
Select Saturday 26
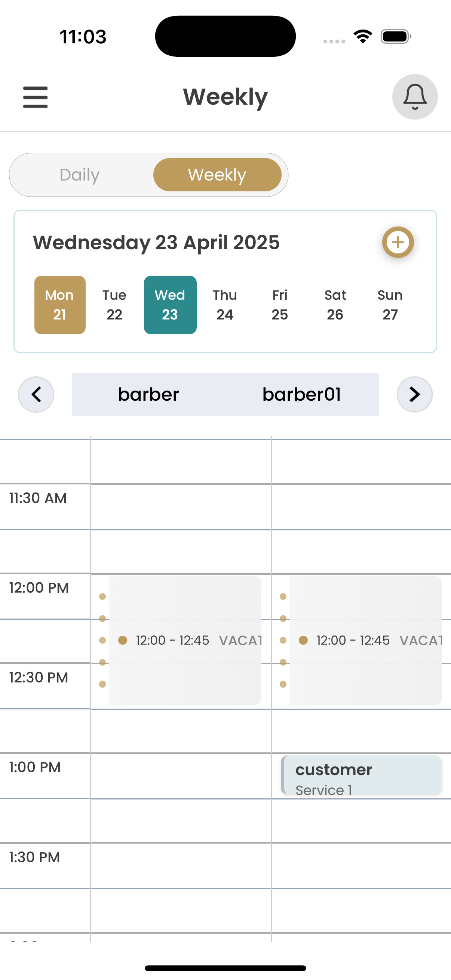pos(335,305)
